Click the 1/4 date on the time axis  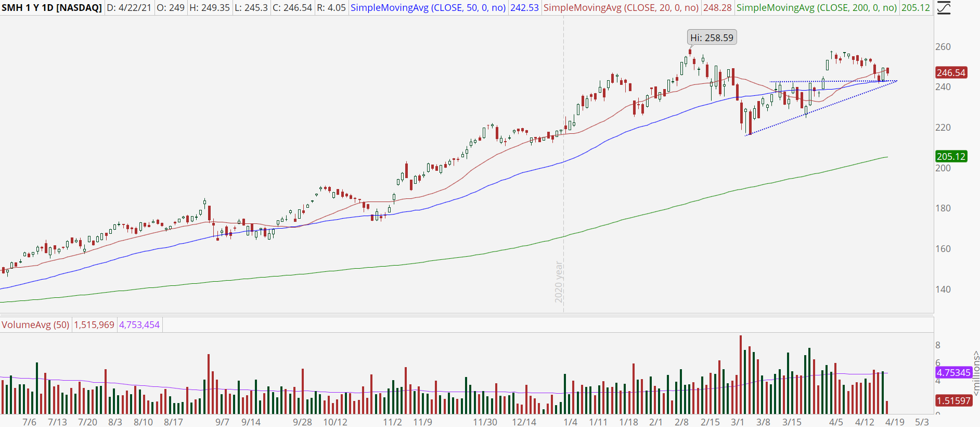point(571,422)
